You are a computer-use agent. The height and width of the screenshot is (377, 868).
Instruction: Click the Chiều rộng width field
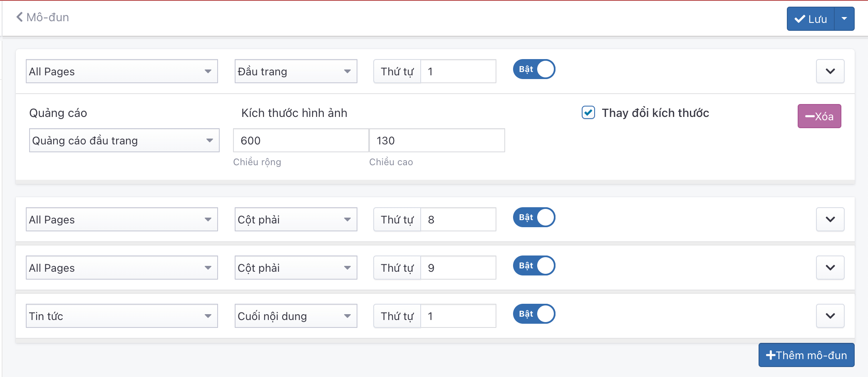pos(300,140)
